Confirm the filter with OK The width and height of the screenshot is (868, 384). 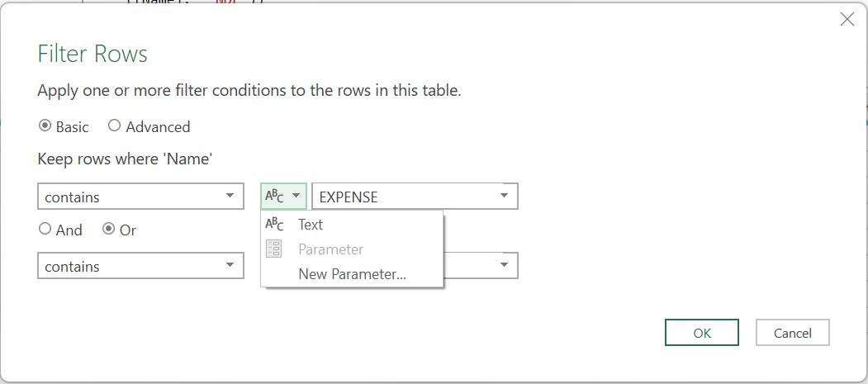[x=702, y=333]
